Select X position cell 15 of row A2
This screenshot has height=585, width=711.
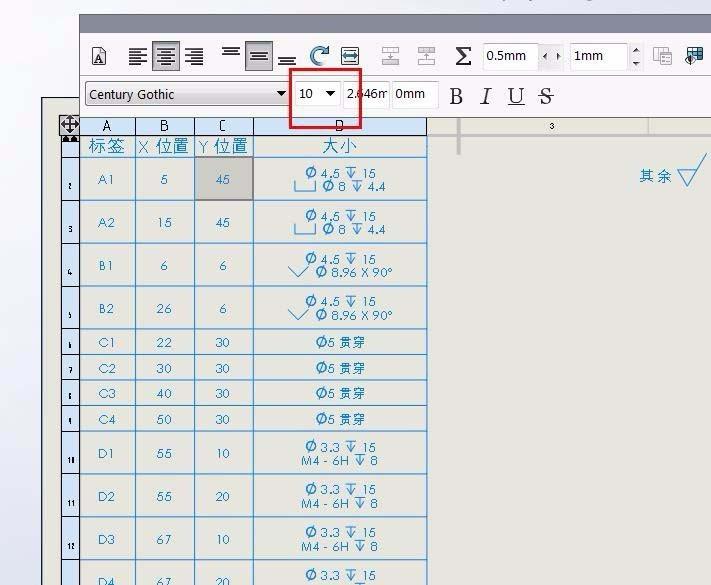[x=165, y=222]
